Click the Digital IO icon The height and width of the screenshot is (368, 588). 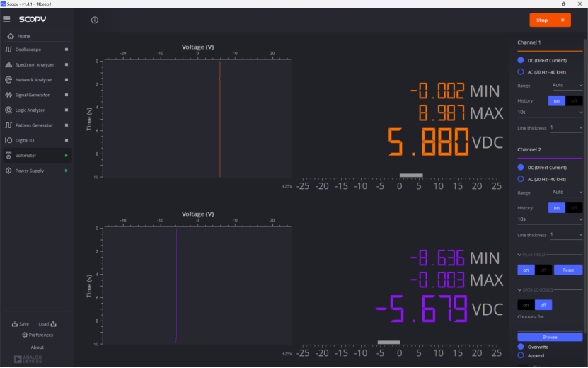8,140
